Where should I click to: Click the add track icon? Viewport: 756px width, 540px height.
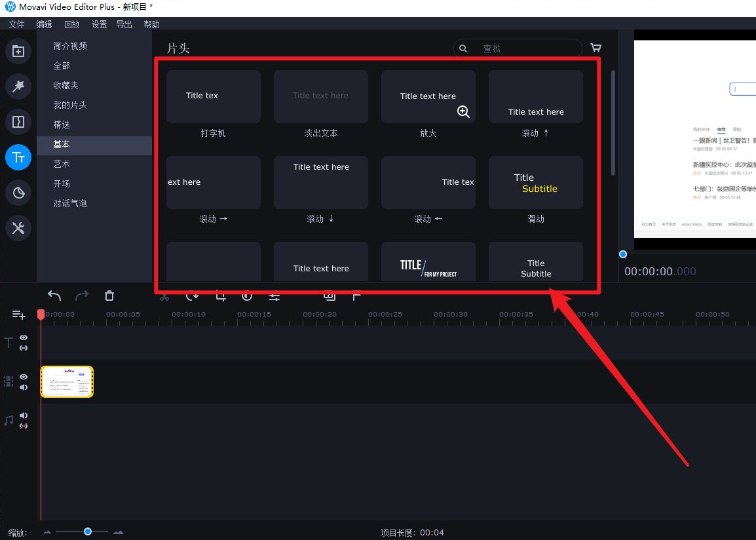[19, 315]
